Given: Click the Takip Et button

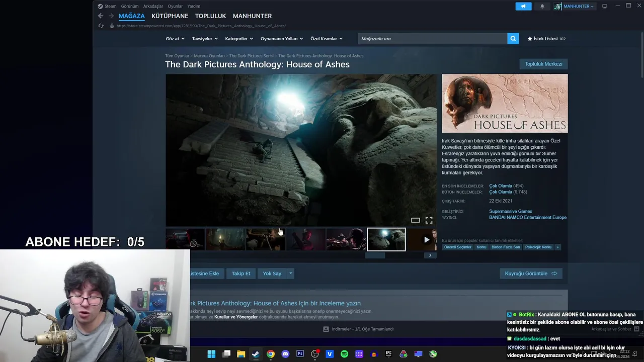Looking at the screenshot, I should coord(240,274).
